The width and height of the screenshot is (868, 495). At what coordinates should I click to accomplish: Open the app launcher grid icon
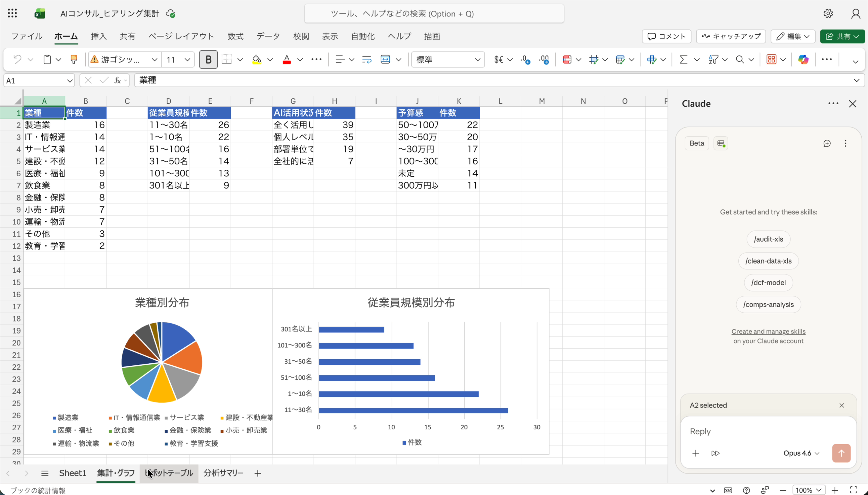(x=12, y=13)
